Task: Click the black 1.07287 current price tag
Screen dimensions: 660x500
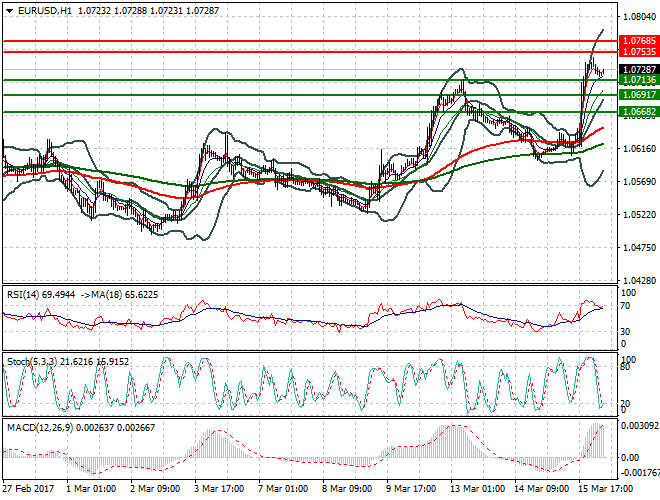Action: [x=637, y=69]
